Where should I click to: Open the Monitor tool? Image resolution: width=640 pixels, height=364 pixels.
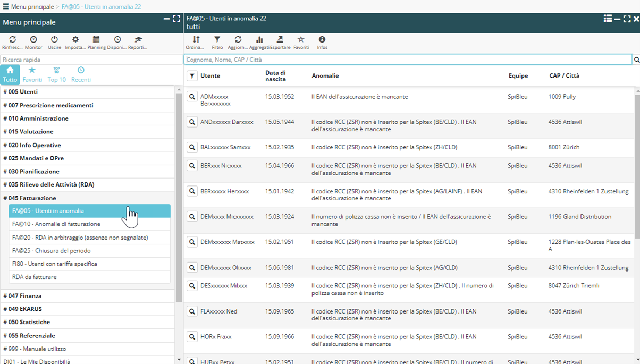coord(33,40)
